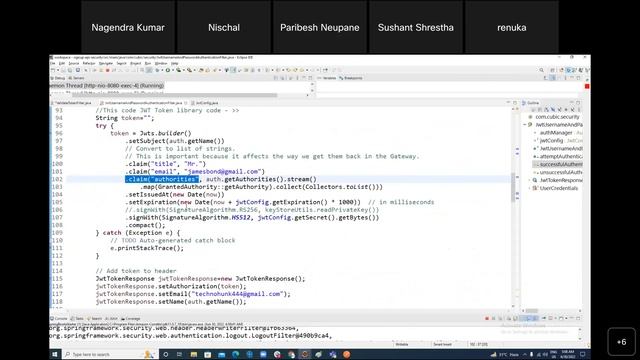Screen dimensions: 640x360
Task: Click the green Run toolbar icon
Action: point(167,70)
